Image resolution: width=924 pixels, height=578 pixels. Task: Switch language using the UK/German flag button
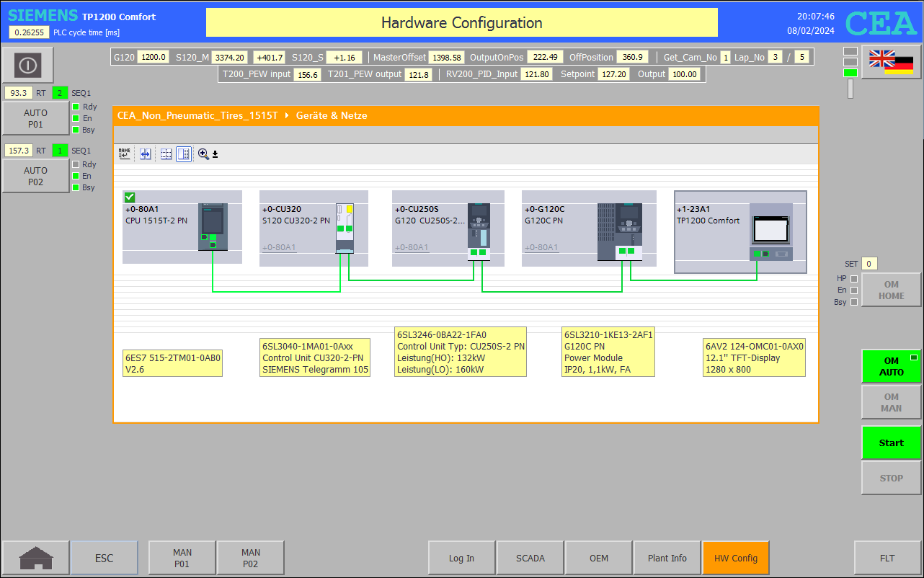(891, 62)
